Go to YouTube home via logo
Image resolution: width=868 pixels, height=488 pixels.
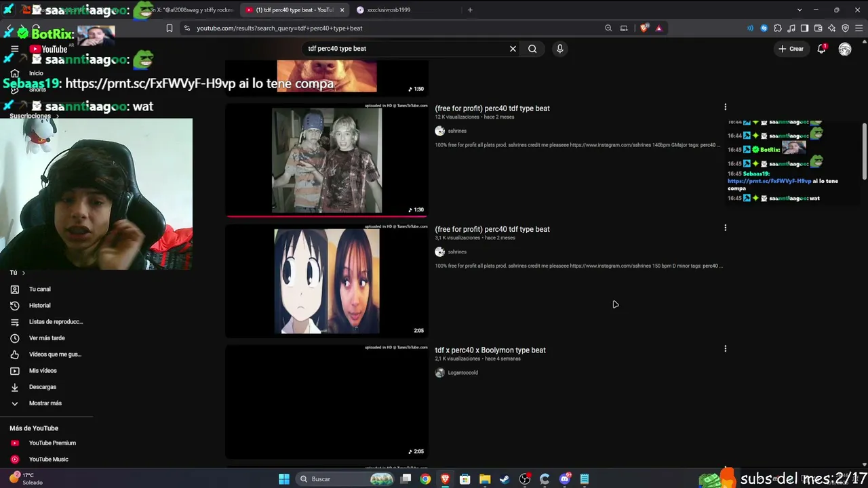(48, 49)
